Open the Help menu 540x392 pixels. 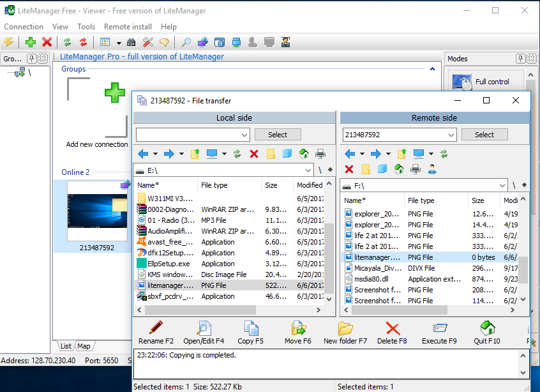[169, 27]
